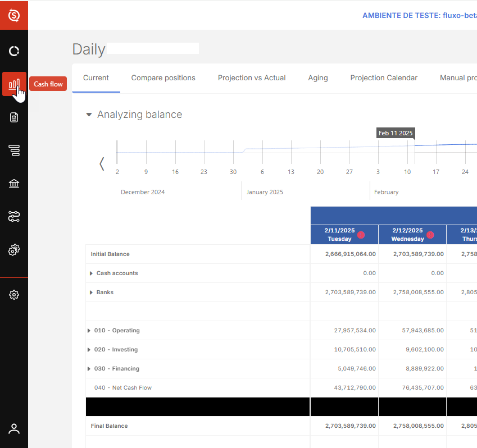477x448 pixels.
Task: Expand the 010 - Operating row
Action: coord(89,331)
